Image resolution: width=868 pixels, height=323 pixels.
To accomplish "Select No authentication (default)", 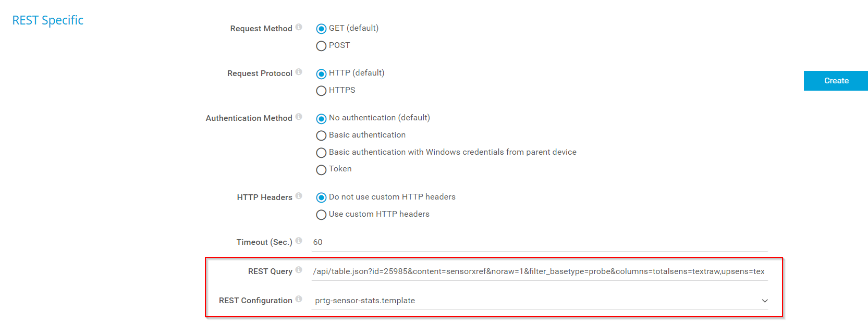I will [321, 118].
